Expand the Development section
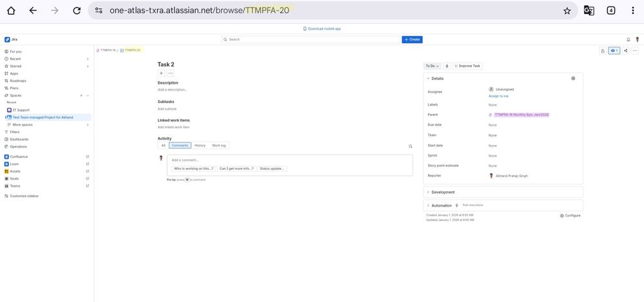This screenshot has width=644, height=302. (x=428, y=192)
